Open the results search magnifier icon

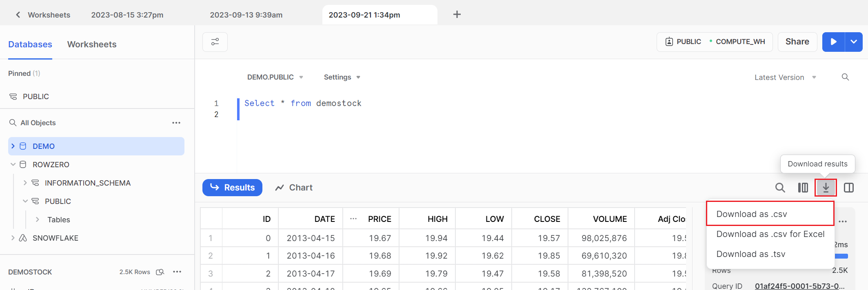[780, 188]
